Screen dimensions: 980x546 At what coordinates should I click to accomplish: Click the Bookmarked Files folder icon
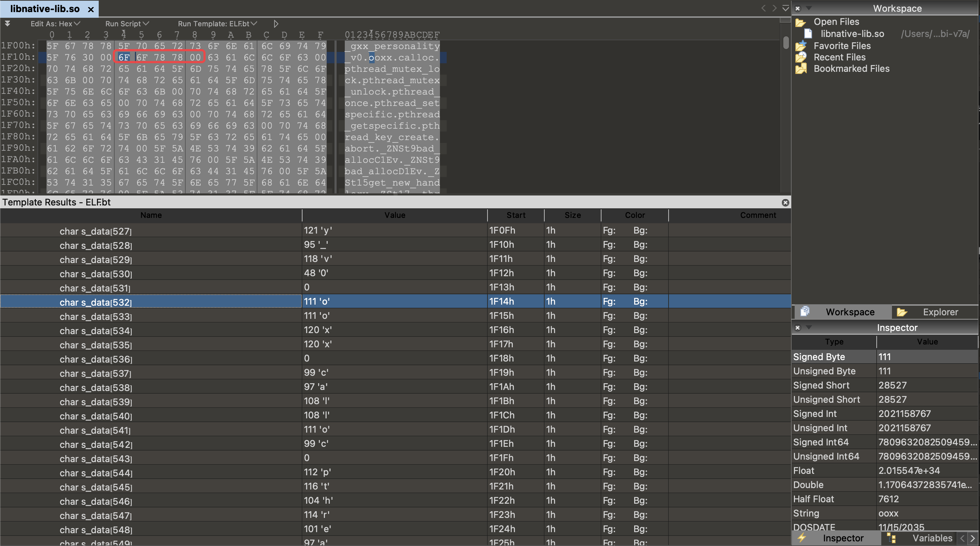(801, 69)
